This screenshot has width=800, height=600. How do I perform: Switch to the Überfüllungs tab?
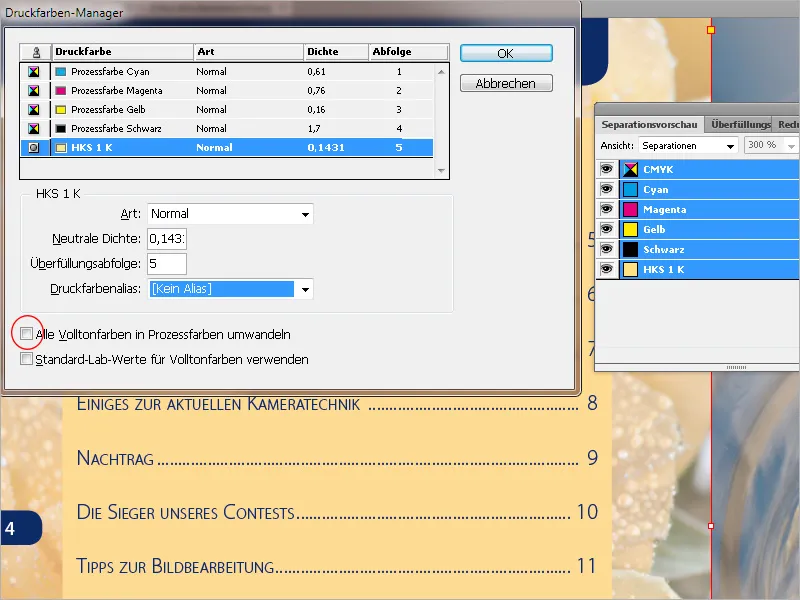740,124
